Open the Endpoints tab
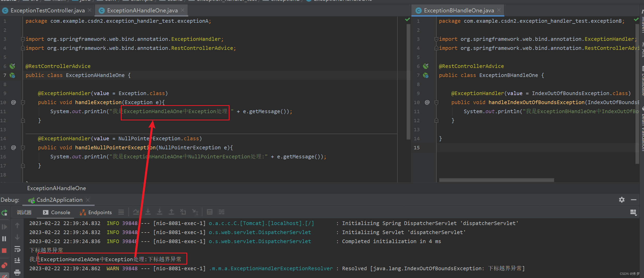The height and width of the screenshot is (278, 644). coord(96,212)
